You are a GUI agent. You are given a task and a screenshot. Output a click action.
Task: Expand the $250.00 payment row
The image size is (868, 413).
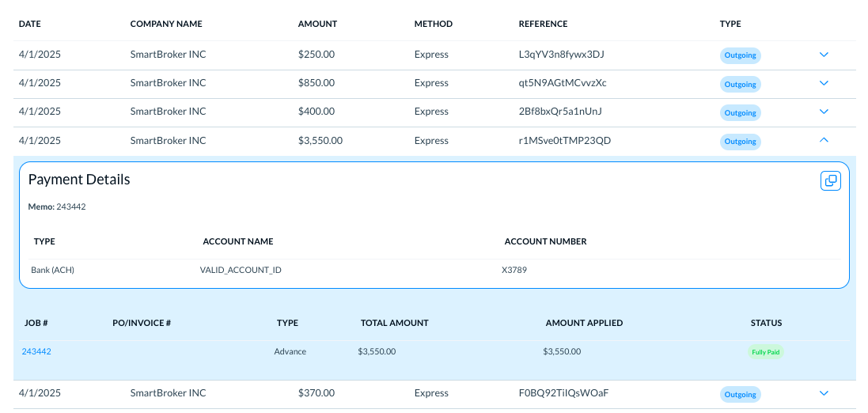[824, 55]
